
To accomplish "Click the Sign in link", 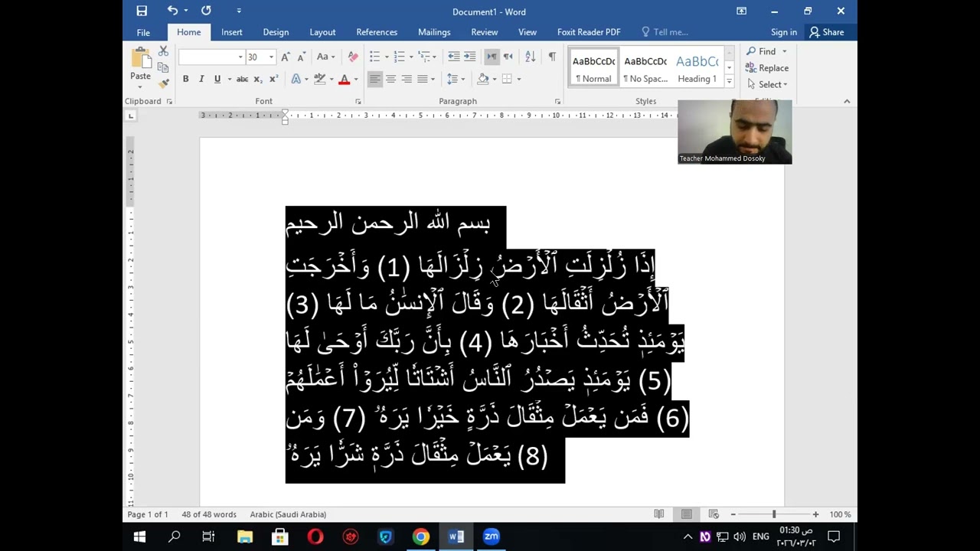I will click(x=784, y=32).
